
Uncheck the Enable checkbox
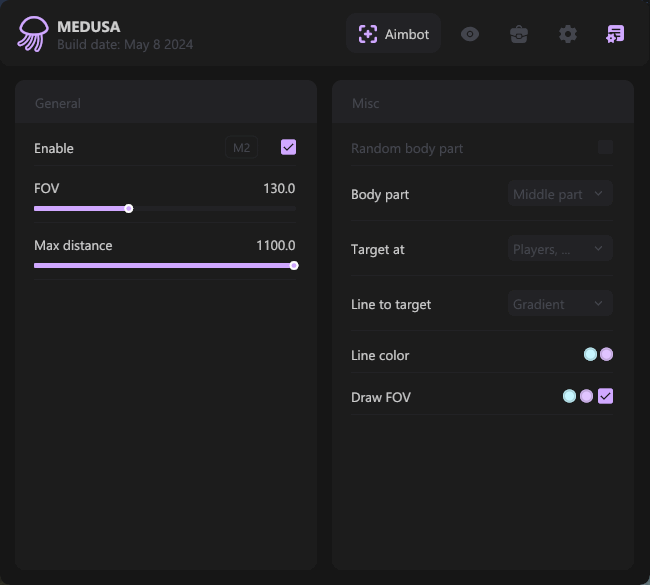[288, 148]
